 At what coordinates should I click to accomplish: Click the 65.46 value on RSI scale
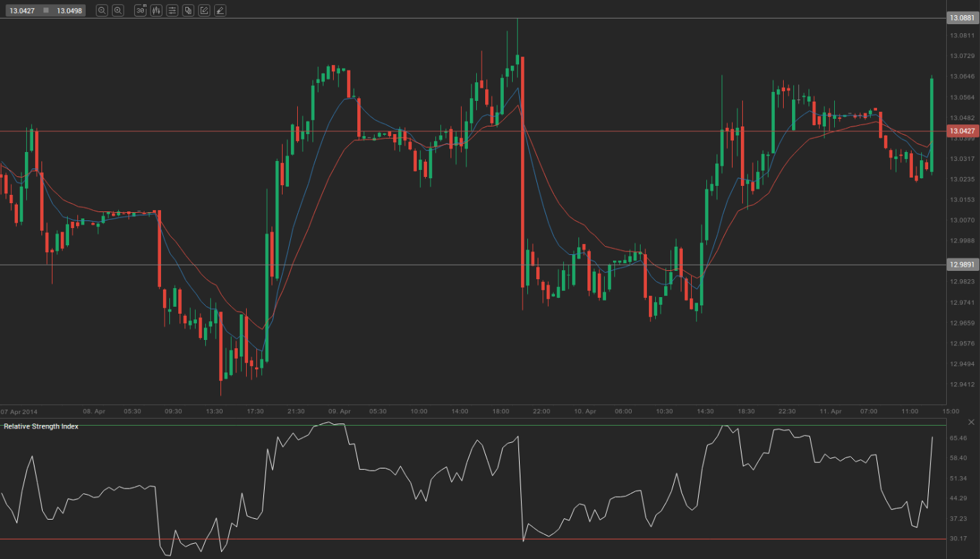958,438
